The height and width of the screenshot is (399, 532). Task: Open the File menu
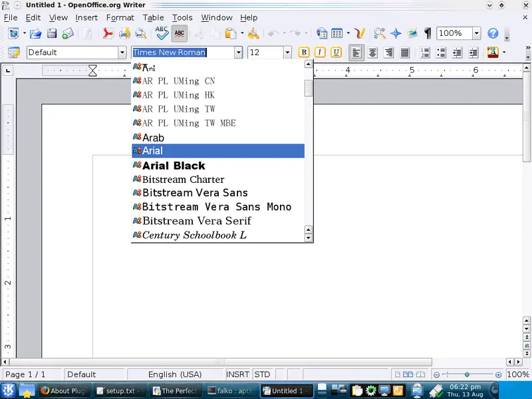point(11,18)
